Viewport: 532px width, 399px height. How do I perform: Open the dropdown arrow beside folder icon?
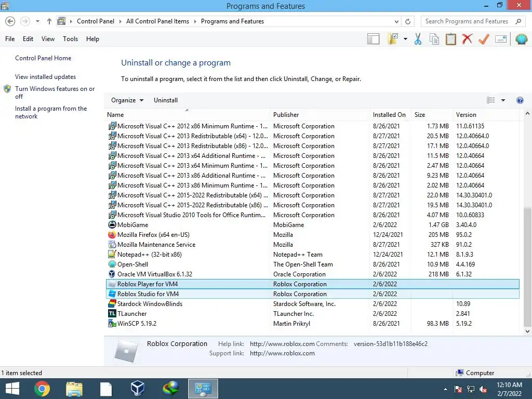(x=405, y=39)
